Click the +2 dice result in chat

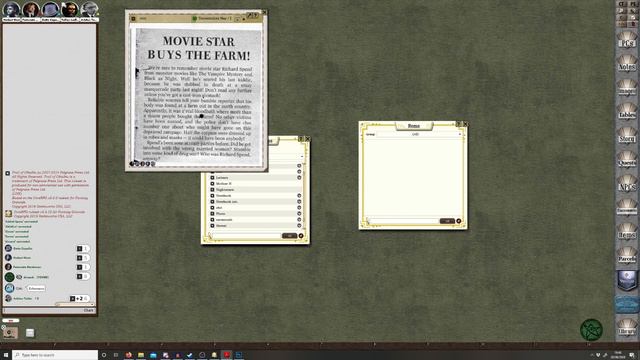pos(79,298)
